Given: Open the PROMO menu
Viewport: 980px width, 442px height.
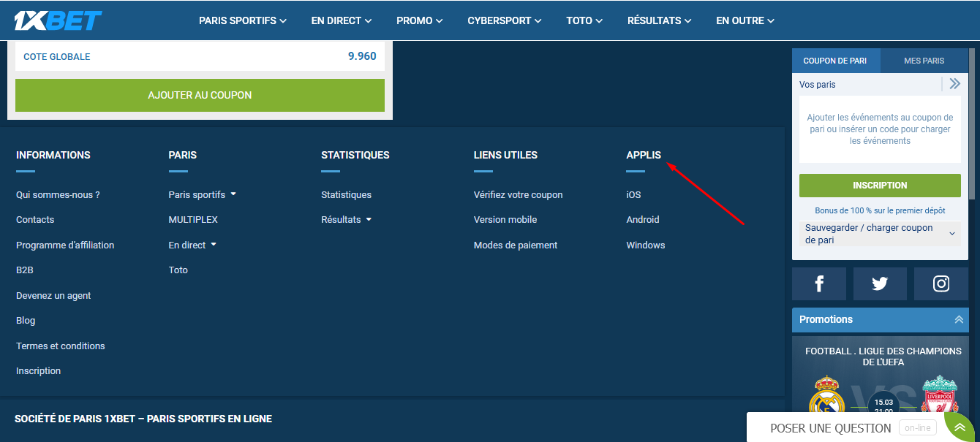Looking at the screenshot, I should point(420,20).
